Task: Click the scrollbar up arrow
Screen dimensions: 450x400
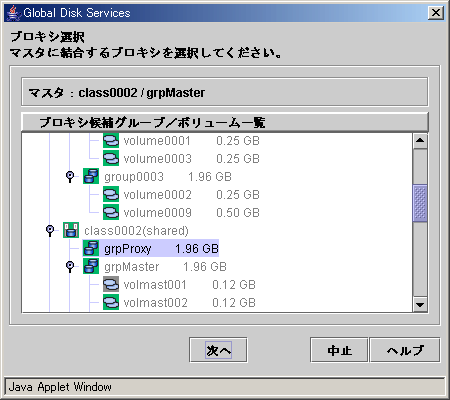Action: tap(420, 140)
